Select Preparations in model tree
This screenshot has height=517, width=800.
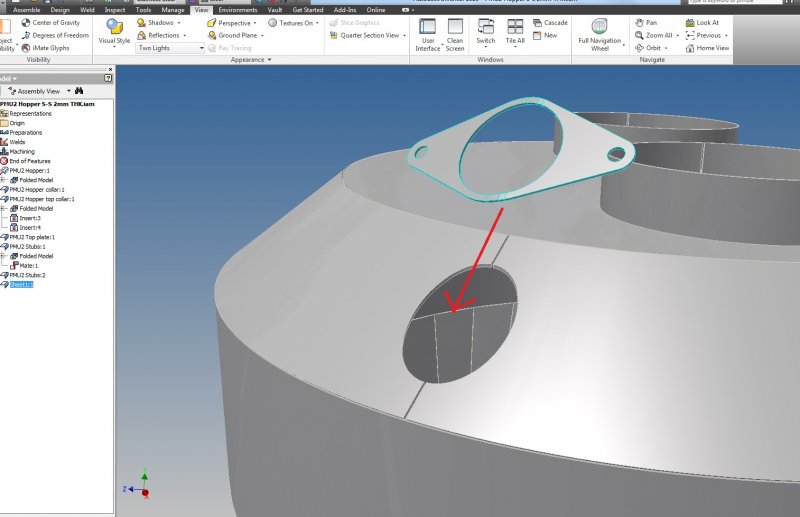tap(26, 133)
